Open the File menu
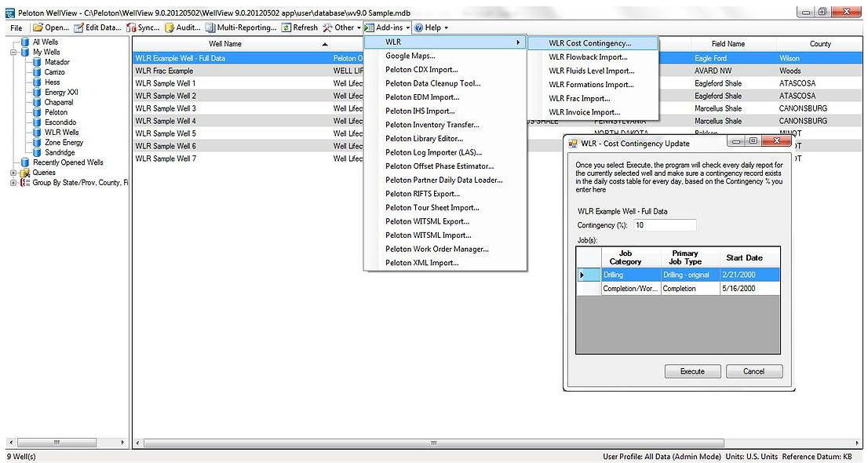Image resolution: width=868 pixels, height=463 pixels. 16,27
